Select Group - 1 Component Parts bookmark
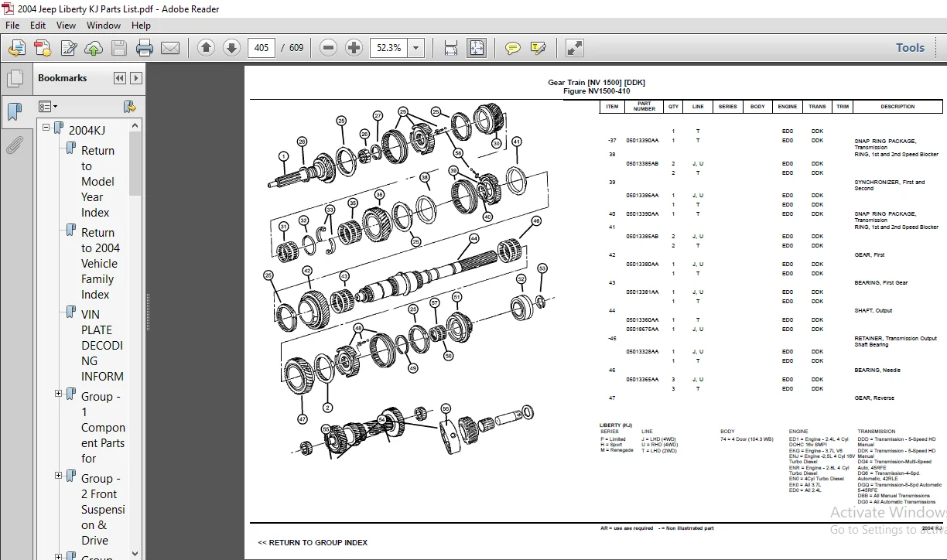Screen dimensions: 947x560 (x=103, y=428)
